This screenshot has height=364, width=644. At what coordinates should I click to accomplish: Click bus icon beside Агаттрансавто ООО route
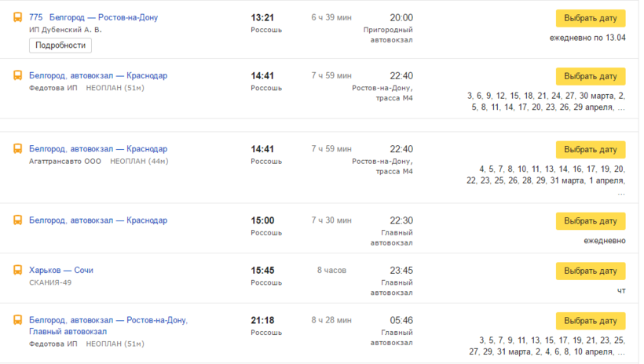[16, 149]
